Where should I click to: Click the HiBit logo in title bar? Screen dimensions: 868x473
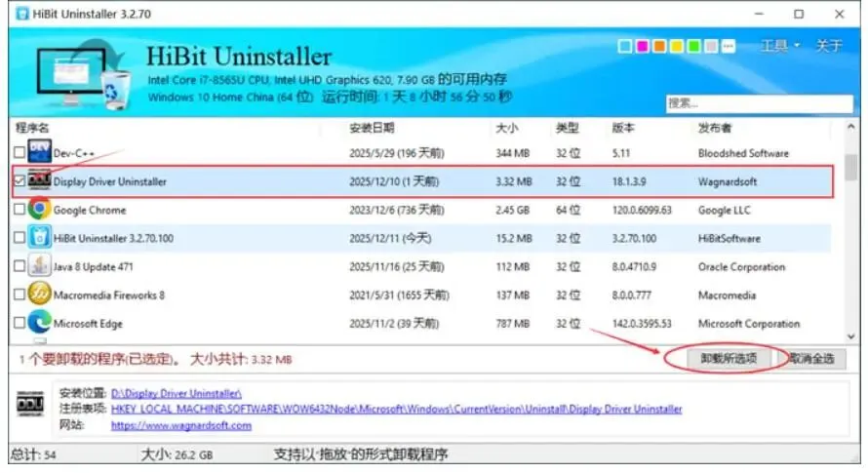click(22, 14)
